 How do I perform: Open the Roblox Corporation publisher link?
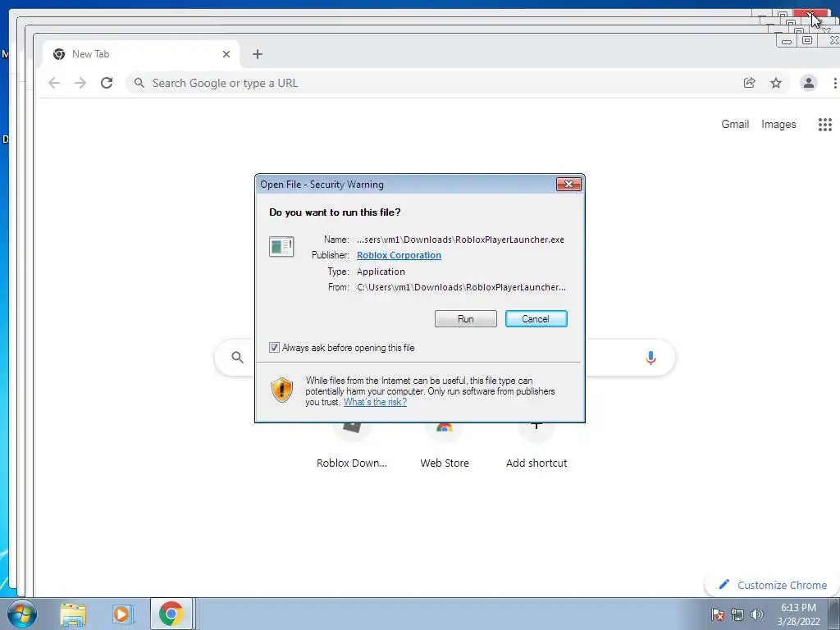399,256
